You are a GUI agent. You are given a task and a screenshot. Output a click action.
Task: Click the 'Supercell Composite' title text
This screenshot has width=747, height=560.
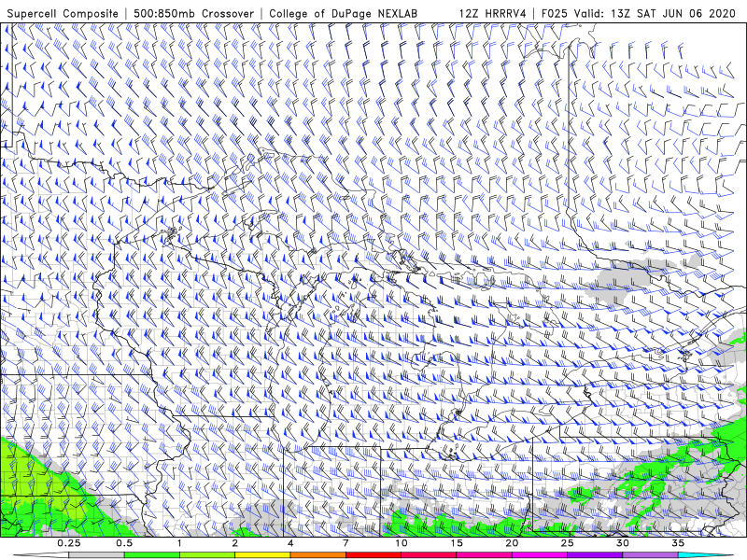63,13
